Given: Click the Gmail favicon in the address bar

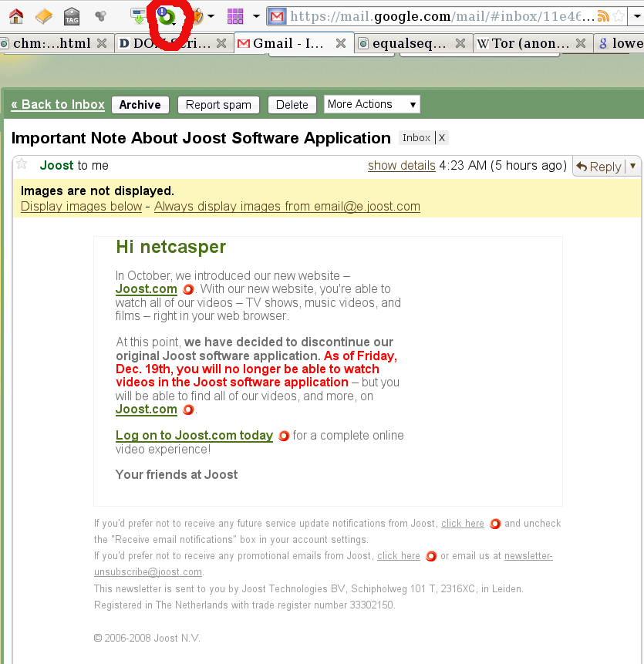Looking at the screenshot, I should 277,16.
